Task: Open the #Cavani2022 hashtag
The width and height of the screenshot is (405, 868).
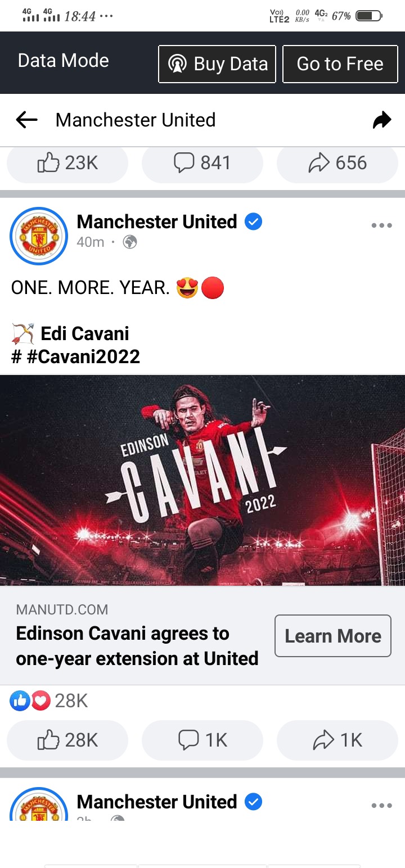Action: [83, 356]
